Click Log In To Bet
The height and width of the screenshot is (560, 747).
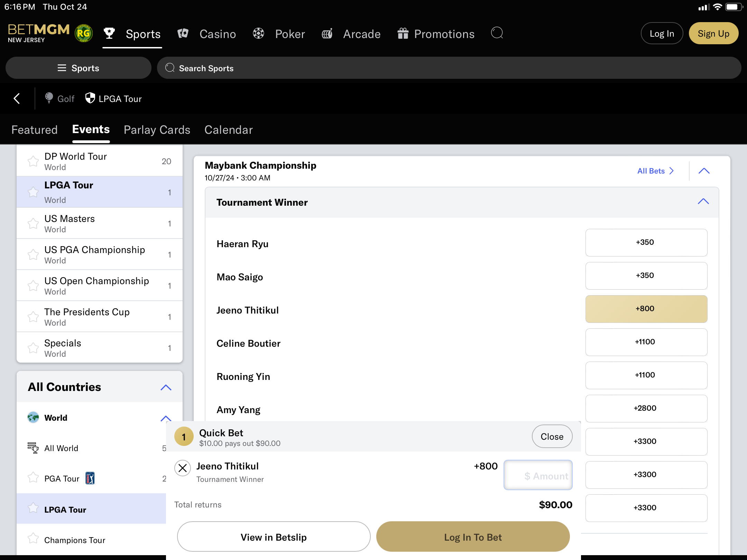click(473, 537)
